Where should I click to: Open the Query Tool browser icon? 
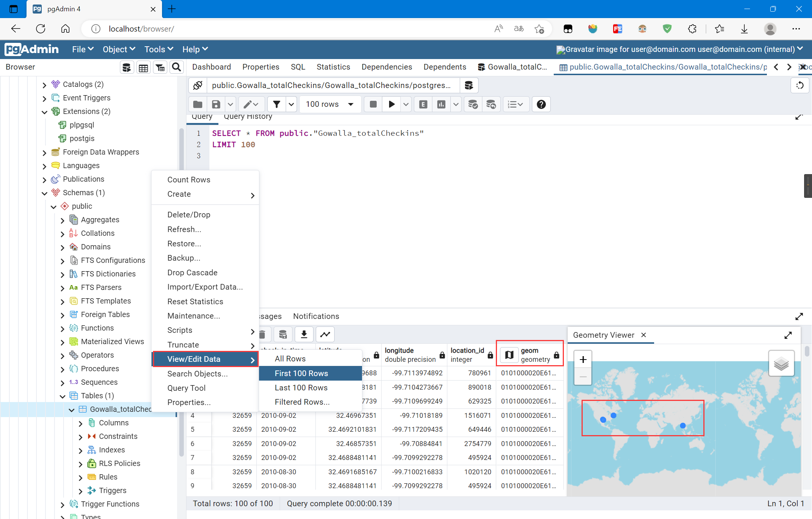click(x=127, y=67)
